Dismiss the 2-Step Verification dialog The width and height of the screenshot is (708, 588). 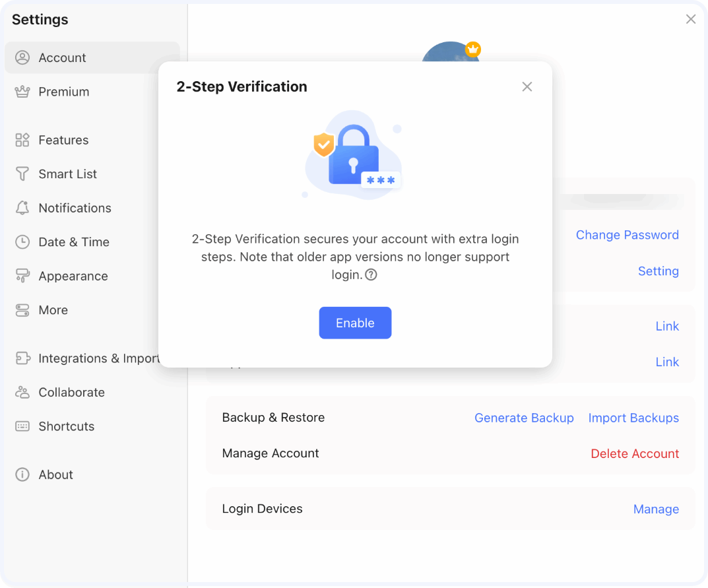[527, 86]
